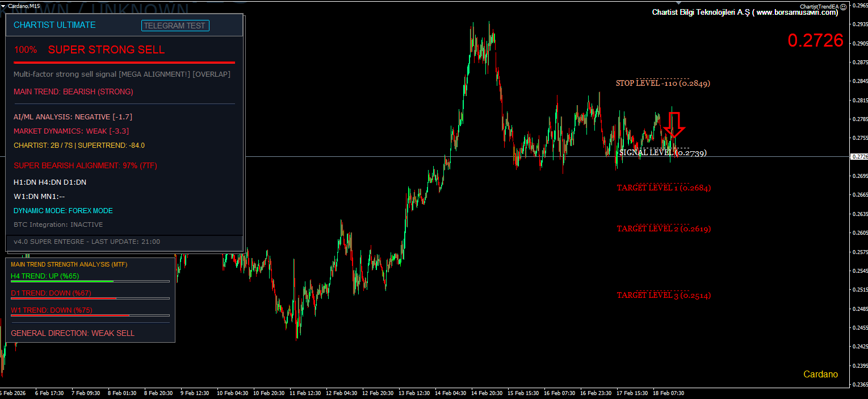Select the SIGNAL LEVEL 0.2739 label
This screenshot has height=399, width=868.
(x=662, y=153)
